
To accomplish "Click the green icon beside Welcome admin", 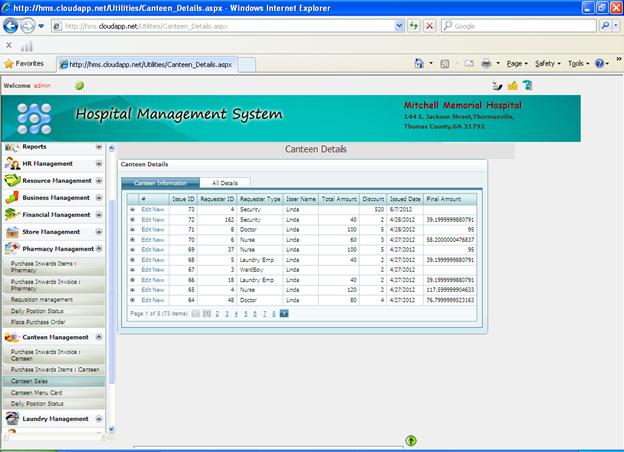I will tap(79, 86).
